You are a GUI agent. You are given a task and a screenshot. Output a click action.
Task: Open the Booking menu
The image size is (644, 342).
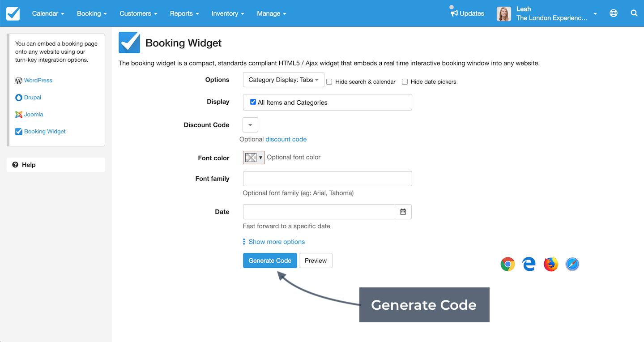92,13
